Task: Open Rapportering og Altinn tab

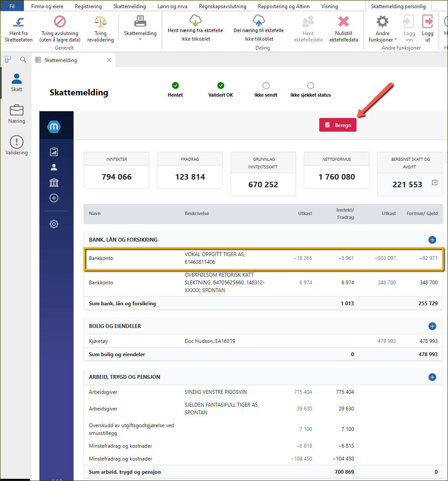Action: [x=284, y=6]
